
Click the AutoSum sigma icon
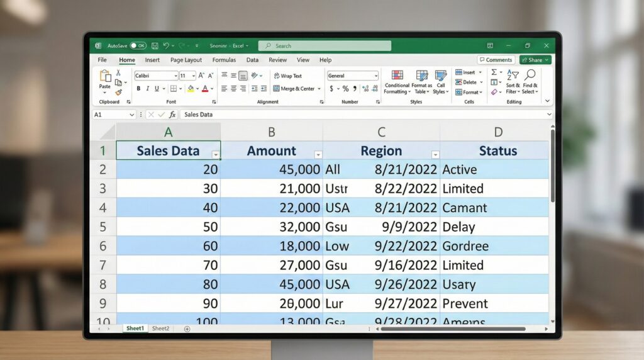pos(494,72)
